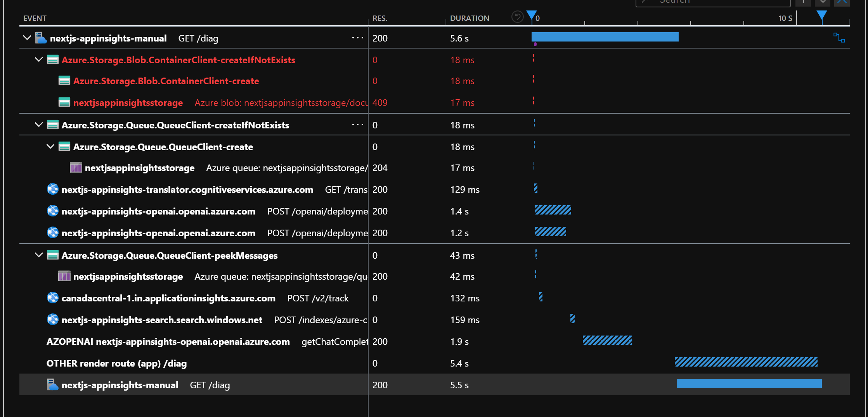Click server icon of top nextjs-appinsights-manual row
The height and width of the screenshot is (417, 868).
point(41,38)
